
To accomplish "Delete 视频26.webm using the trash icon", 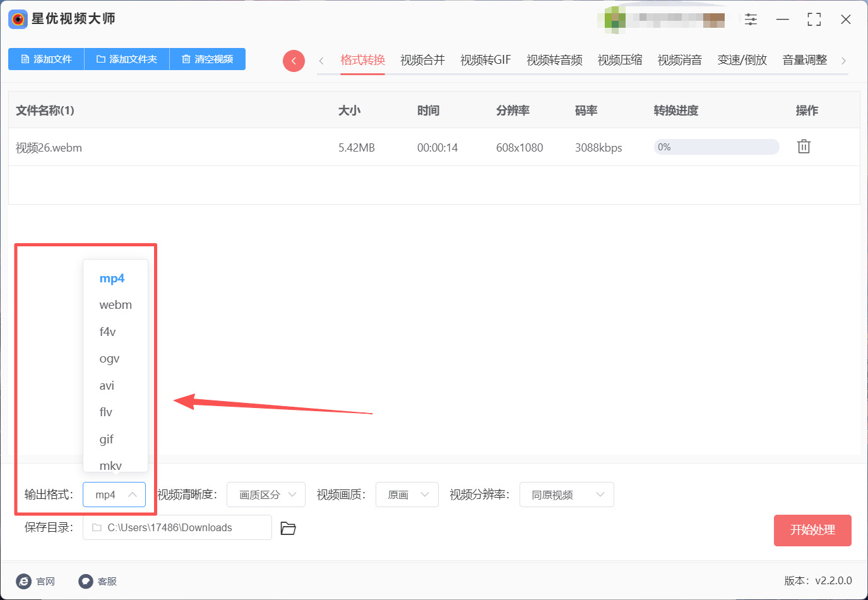I will pyautogui.click(x=804, y=147).
